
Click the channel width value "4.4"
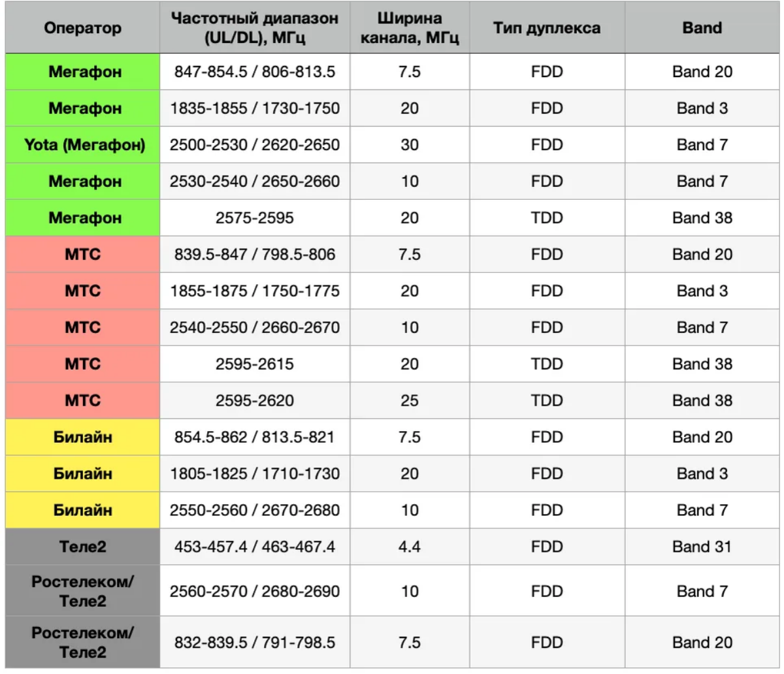(x=410, y=547)
